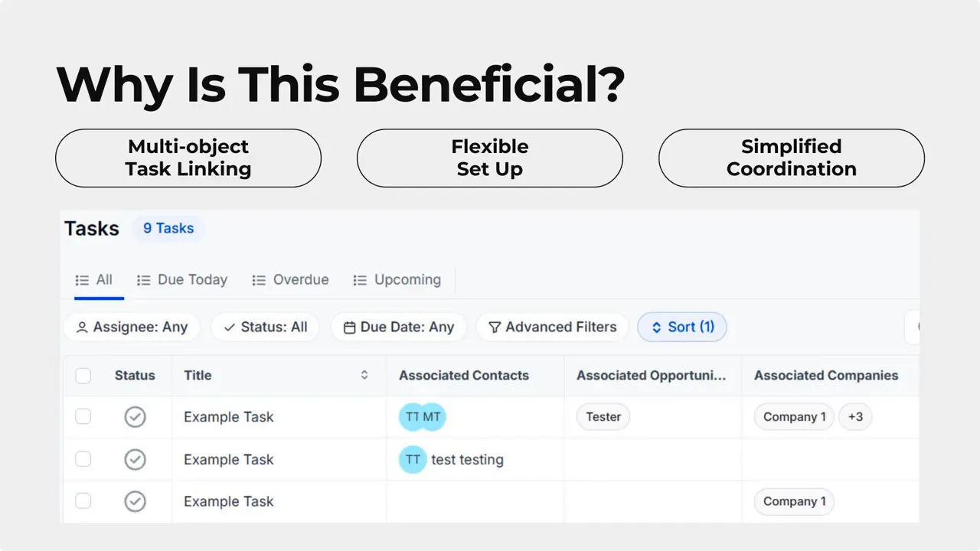Select the assignee person icon in the filter bar
980x551 pixels.
tap(82, 327)
